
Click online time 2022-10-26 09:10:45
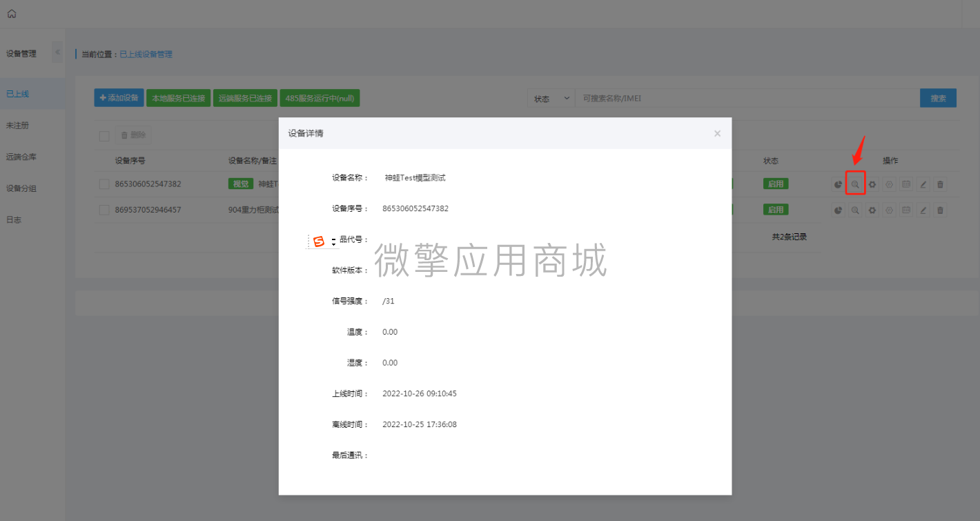click(420, 393)
